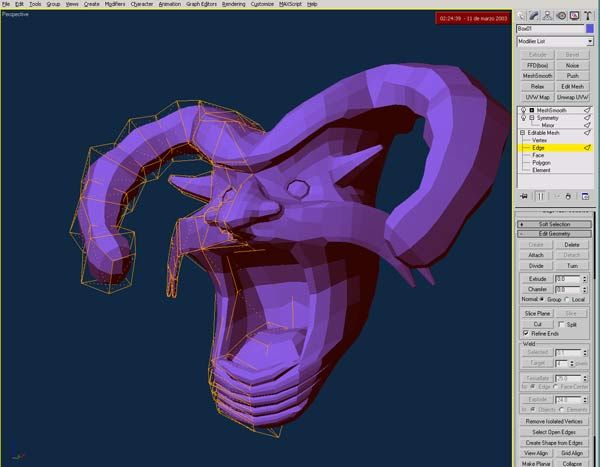Click the icon right of Mirror row
This screenshot has width=600, height=467.
click(x=587, y=125)
